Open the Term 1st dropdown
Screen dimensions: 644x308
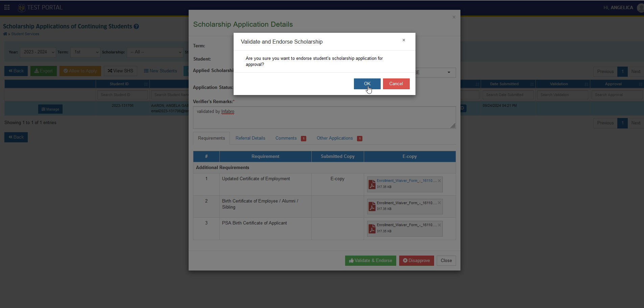click(85, 52)
